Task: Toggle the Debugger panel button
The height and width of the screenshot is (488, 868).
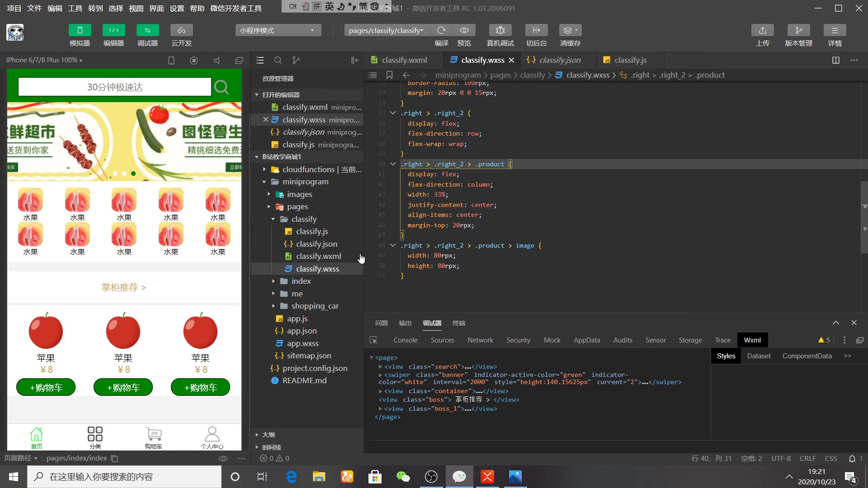Action: (x=147, y=30)
